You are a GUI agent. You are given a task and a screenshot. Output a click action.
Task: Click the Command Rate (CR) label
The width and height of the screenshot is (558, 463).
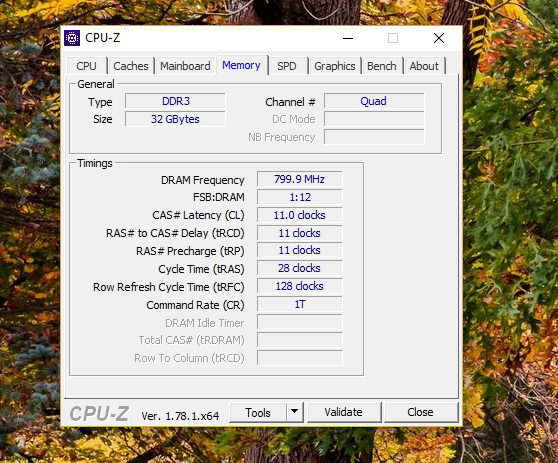(x=195, y=305)
